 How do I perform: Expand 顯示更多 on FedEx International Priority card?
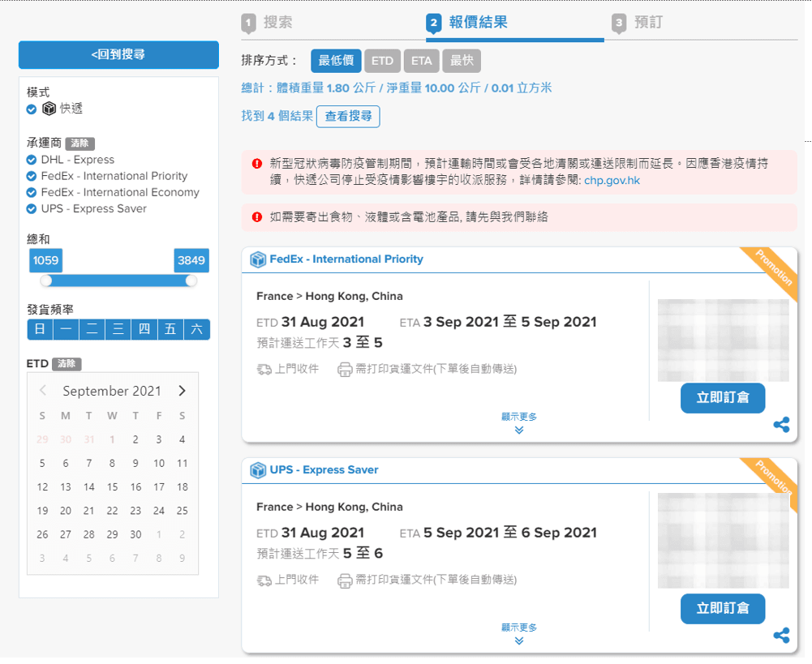[x=519, y=423]
